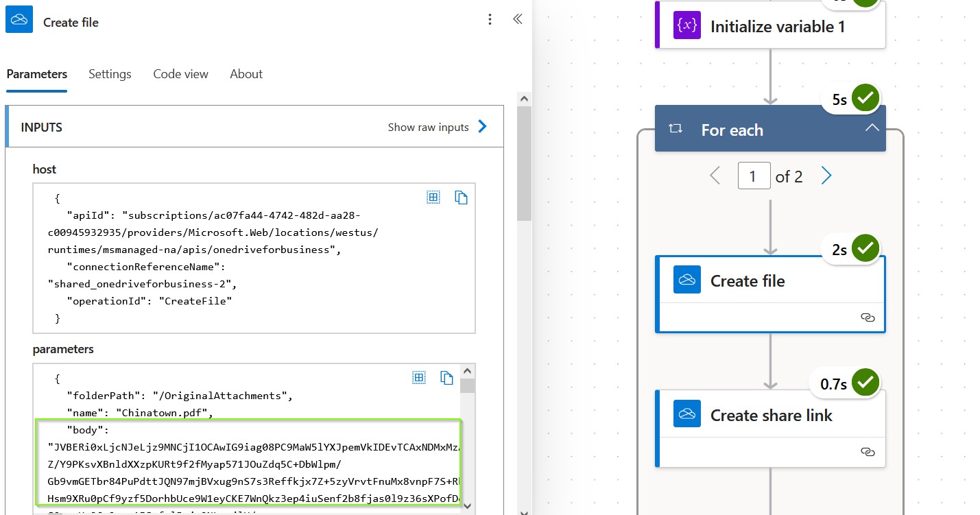Select the Create file action card
The height and width of the screenshot is (515, 980).
click(x=770, y=294)
